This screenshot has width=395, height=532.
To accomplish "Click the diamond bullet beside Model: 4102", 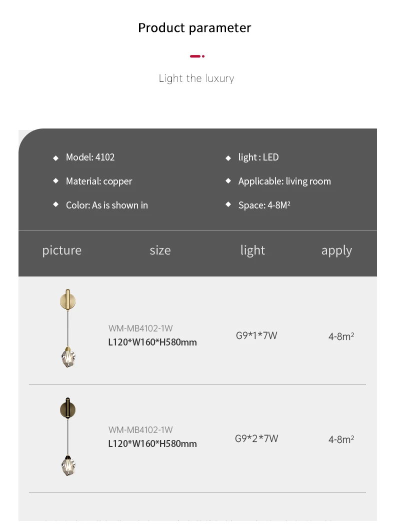I will [55, 158].
